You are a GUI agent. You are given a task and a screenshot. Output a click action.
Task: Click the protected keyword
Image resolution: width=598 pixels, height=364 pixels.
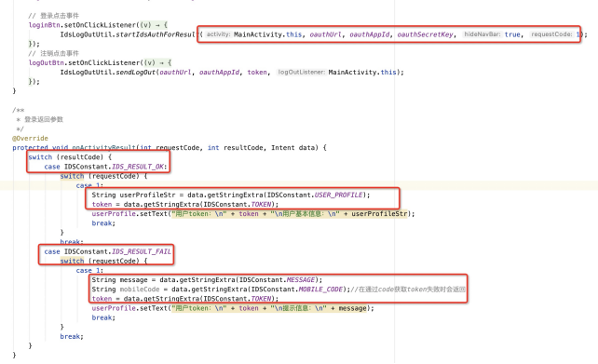(x=30, y=148)
